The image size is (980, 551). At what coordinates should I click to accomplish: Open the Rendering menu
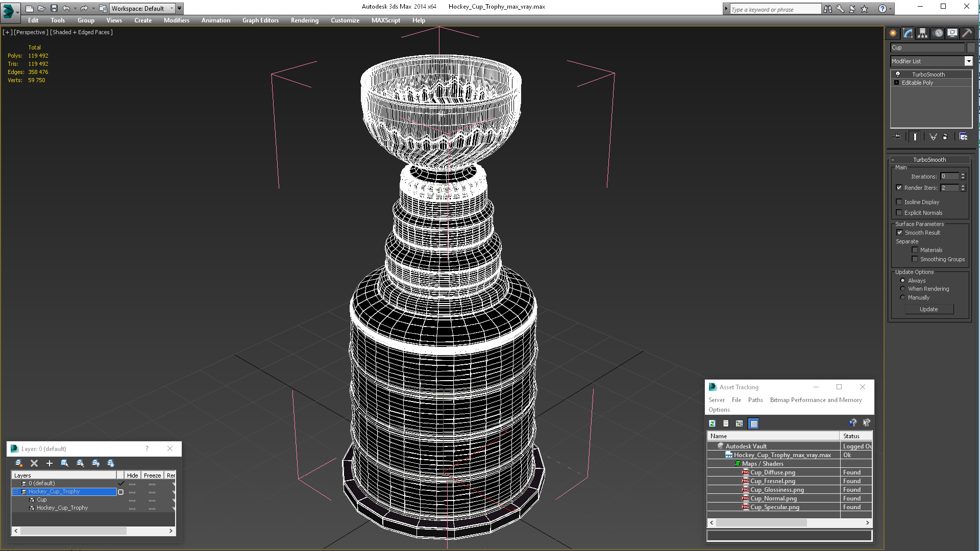tap(305, 20)
